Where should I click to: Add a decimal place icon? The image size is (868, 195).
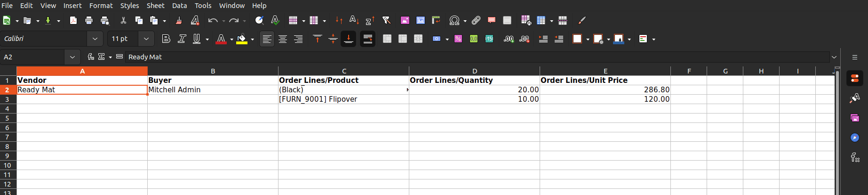[509, 39]
